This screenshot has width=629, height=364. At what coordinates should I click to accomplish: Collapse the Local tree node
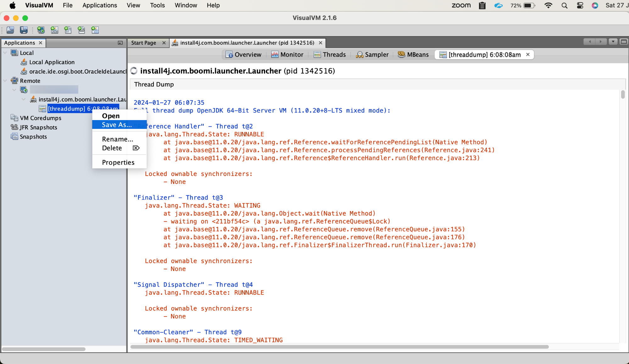pos(5,53)
